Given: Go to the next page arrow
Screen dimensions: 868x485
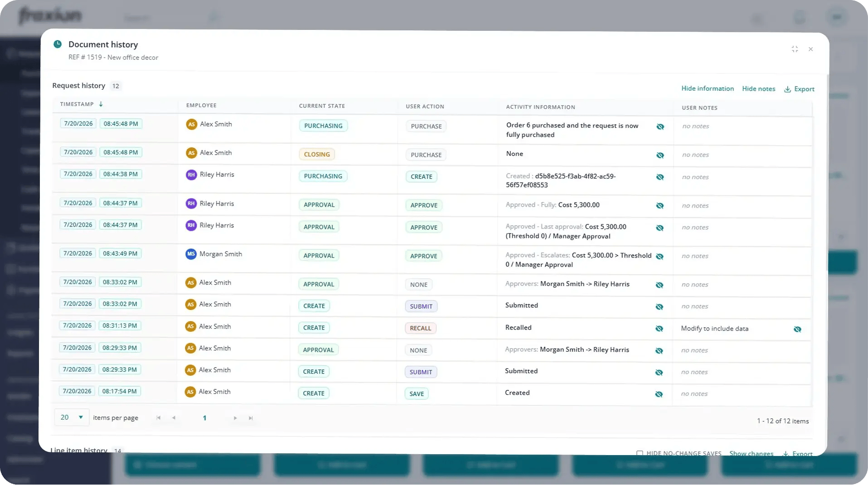Looking at the screenshot, I should [x=235, y=418].
